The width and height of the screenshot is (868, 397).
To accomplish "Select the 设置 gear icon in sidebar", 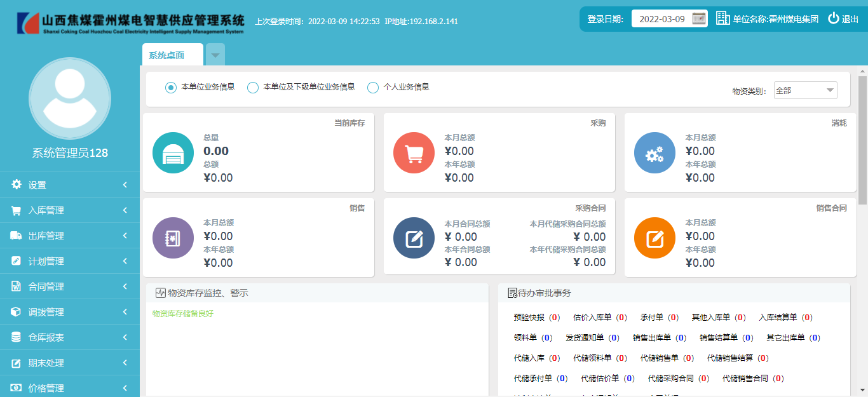I will [15, 184].
